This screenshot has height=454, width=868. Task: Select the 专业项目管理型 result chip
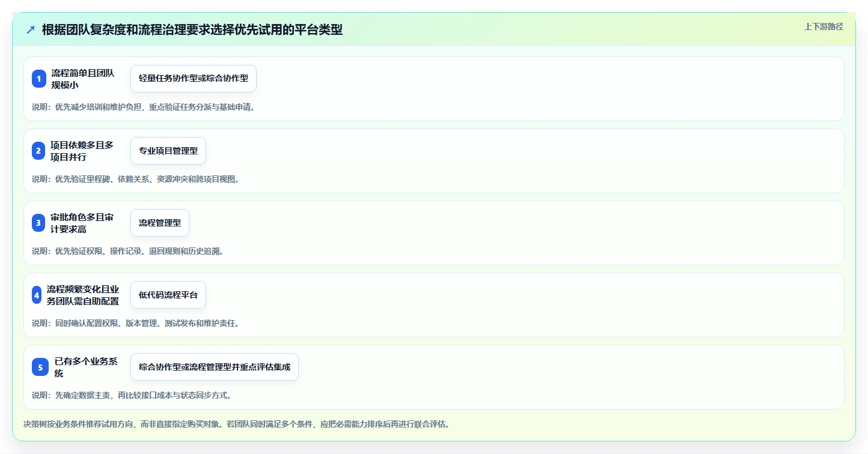pos(168,151)
